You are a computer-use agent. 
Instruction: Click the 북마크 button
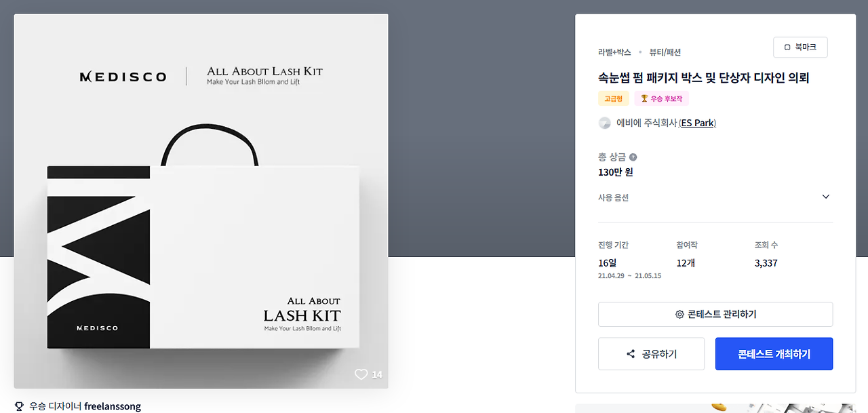tap(800, 47)
